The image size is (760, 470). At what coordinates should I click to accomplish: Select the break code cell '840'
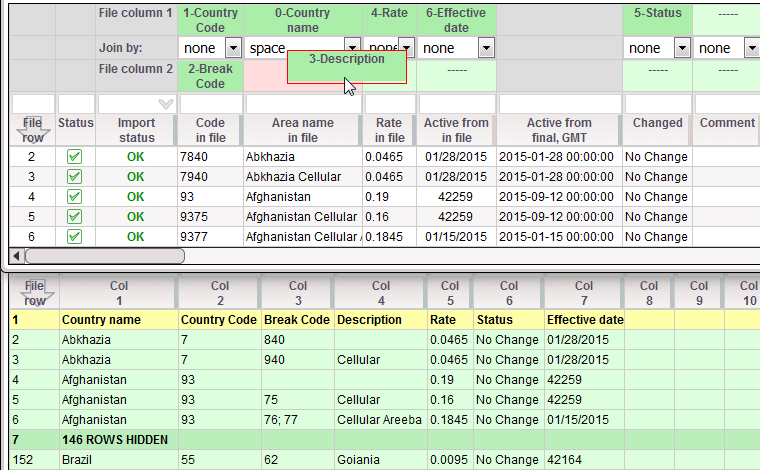click(x=297, y=340)
